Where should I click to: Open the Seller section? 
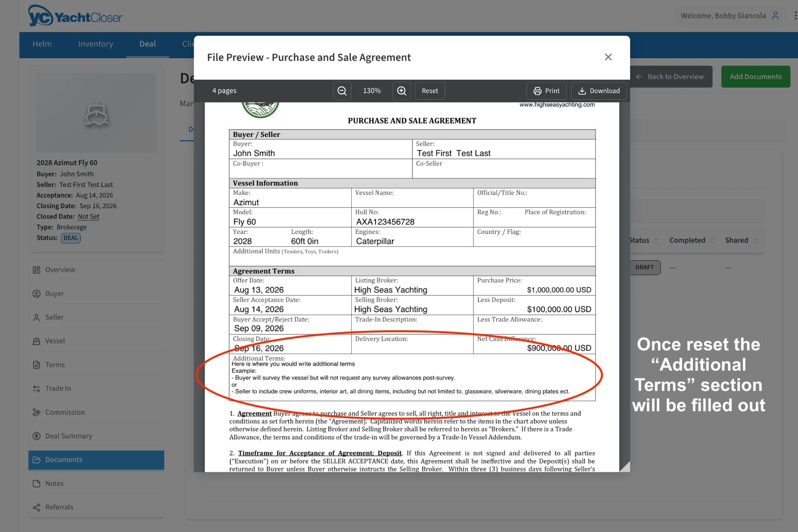point(96,317)
